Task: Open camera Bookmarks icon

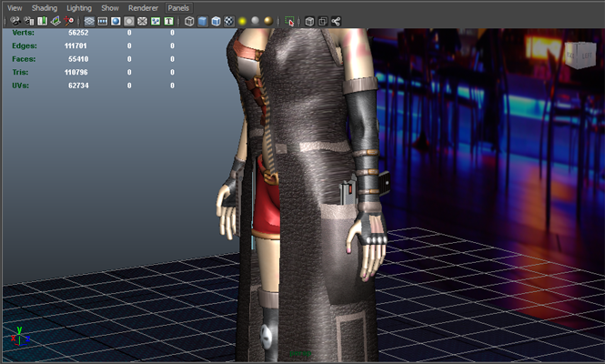Action: (43, 21)
